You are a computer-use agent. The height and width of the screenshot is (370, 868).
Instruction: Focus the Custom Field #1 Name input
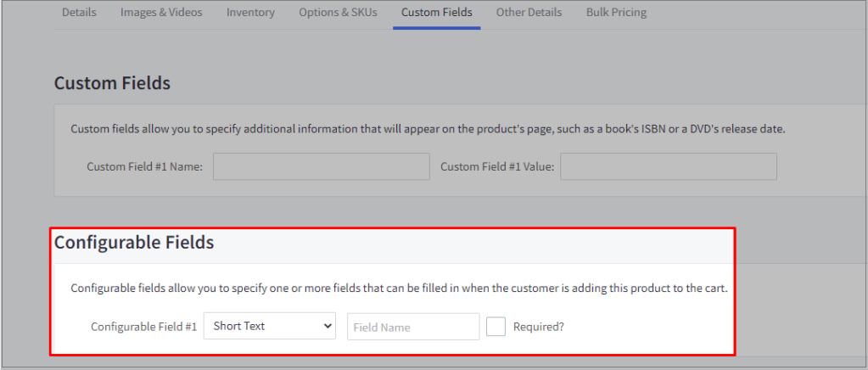coord(321,166)
